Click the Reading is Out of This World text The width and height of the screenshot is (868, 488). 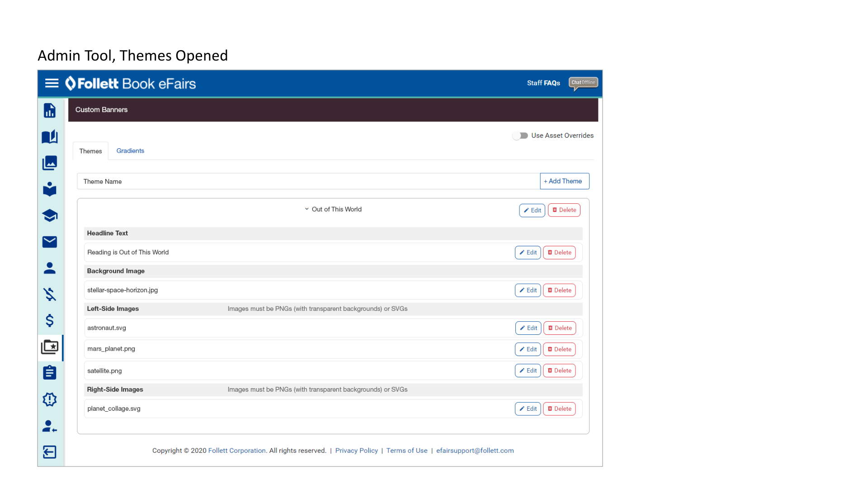pyautogui.click(x=128, y=253)
